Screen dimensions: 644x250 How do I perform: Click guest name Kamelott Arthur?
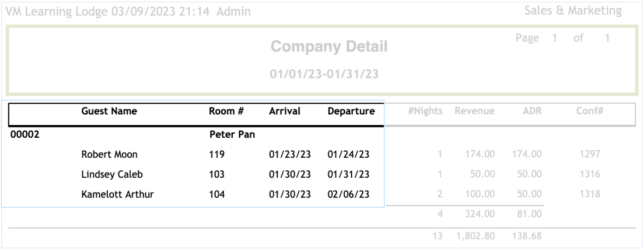point(117,194)
